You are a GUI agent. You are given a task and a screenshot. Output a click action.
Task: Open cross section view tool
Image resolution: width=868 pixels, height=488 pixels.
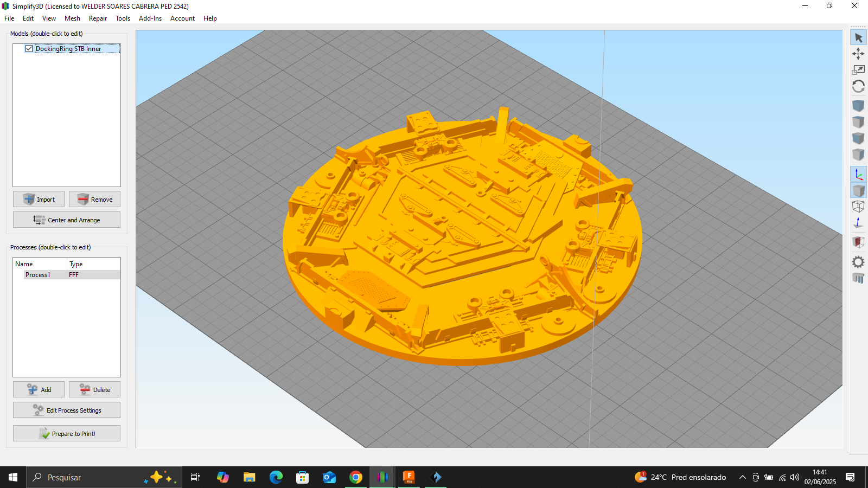click(858, 242)
